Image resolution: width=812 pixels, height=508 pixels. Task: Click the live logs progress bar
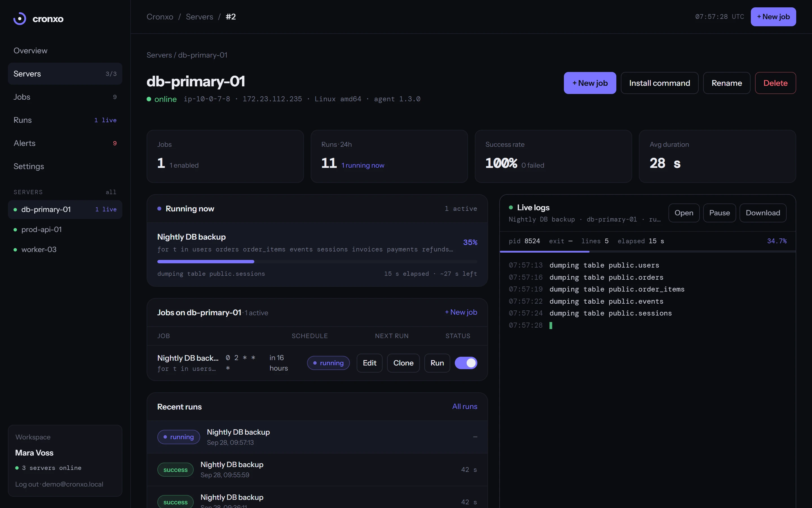648,251
